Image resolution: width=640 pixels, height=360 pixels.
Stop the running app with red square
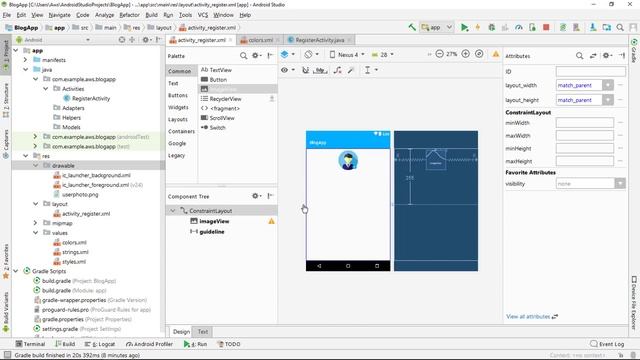coord(546,27)
